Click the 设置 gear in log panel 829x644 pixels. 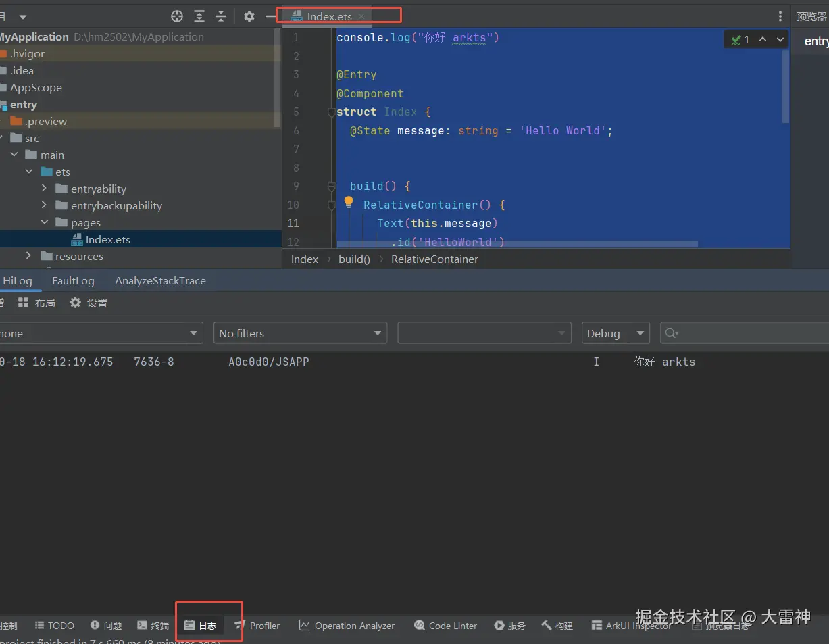(89, 303)
